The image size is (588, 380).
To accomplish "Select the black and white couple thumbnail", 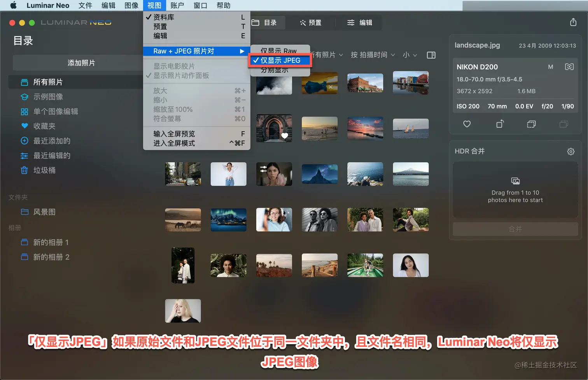I will (x=320, y=220).
